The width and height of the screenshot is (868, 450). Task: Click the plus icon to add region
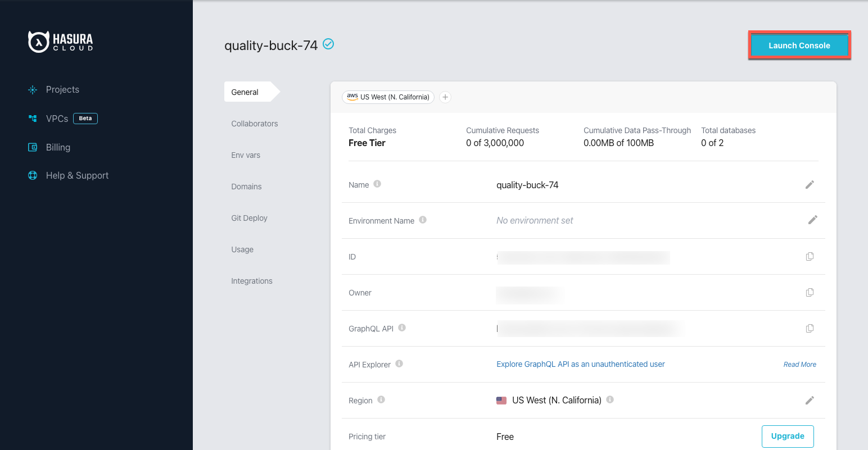tap(445, 97)
